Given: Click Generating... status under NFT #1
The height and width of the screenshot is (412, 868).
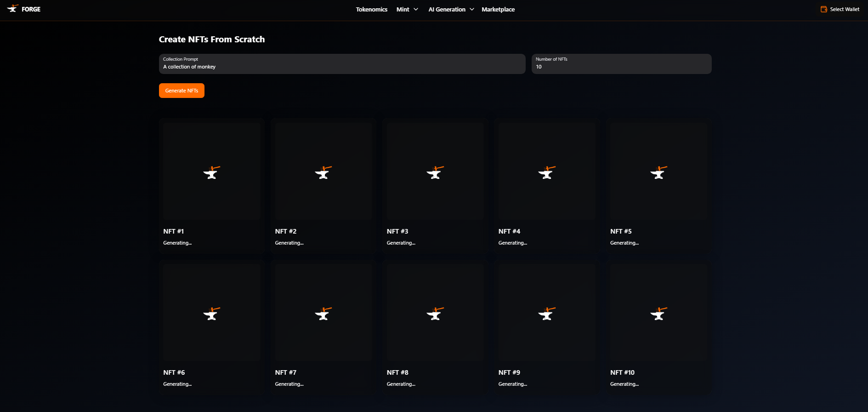Looking at the screenshot, I should point(177,243).
